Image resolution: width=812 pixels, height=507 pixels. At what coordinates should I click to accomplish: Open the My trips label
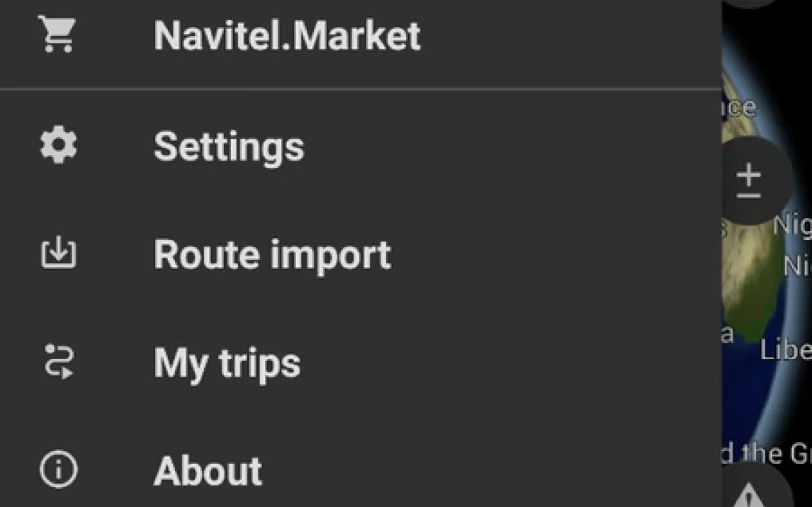tap(227, 363)
